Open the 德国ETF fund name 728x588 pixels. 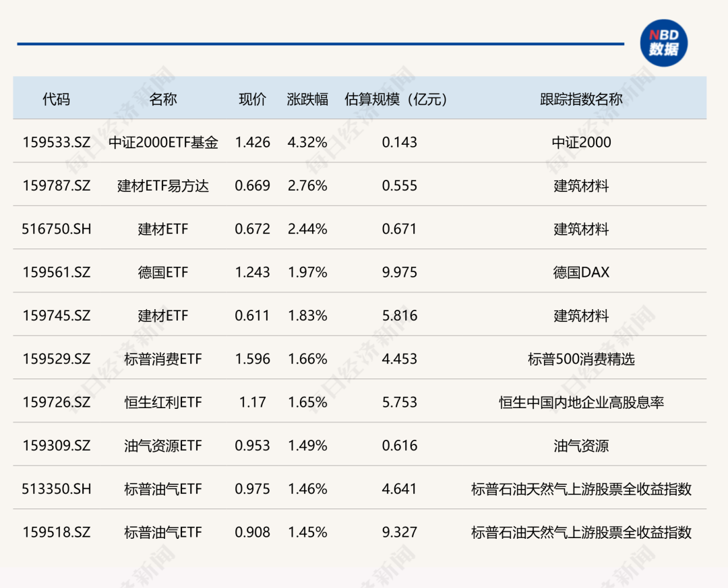click(x=163, y=272)
